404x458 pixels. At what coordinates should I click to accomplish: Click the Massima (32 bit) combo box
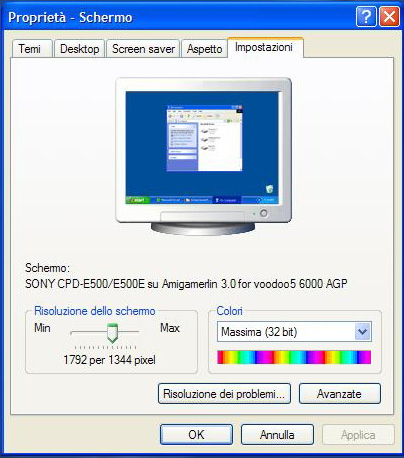pos(294,332)
